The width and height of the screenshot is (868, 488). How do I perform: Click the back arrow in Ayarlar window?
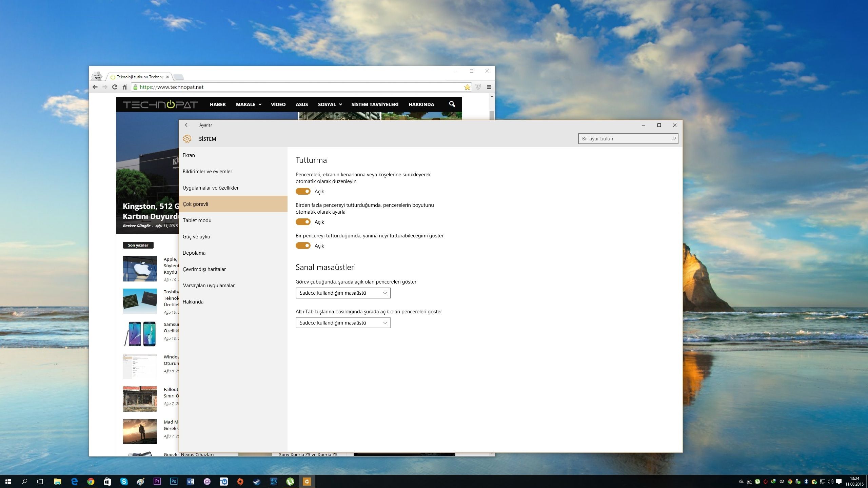[187, 125]
